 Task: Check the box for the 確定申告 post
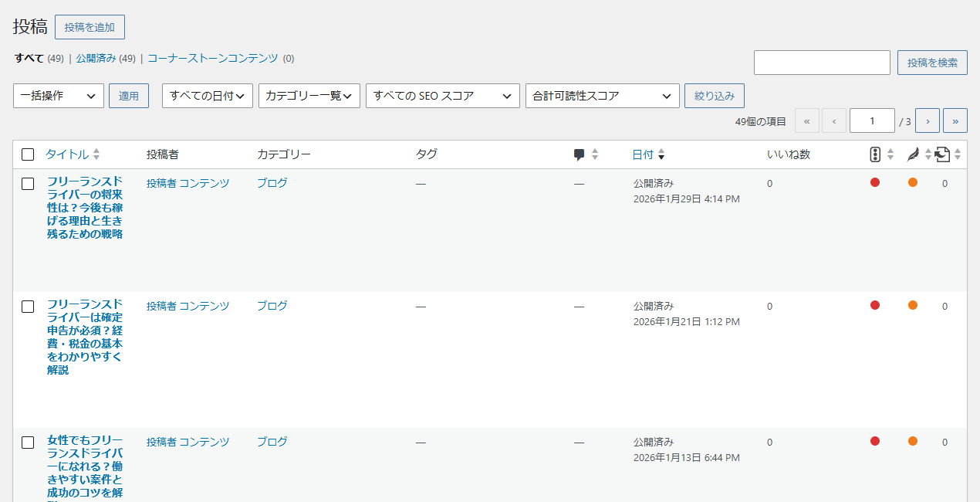point(28,307)
